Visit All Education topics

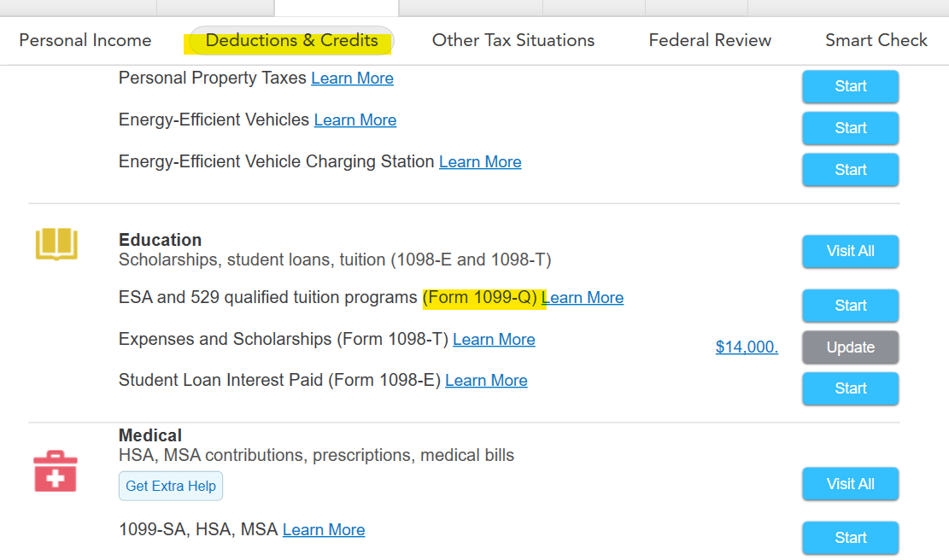851,251
